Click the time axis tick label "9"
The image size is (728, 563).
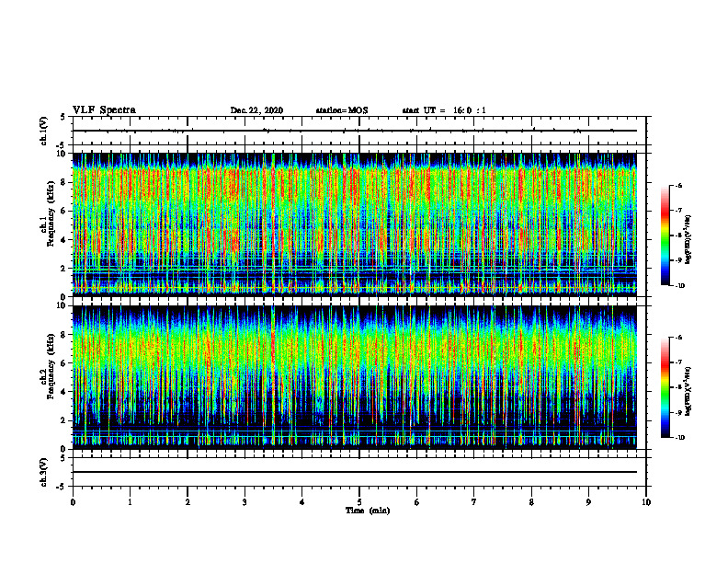pos(588,502)
